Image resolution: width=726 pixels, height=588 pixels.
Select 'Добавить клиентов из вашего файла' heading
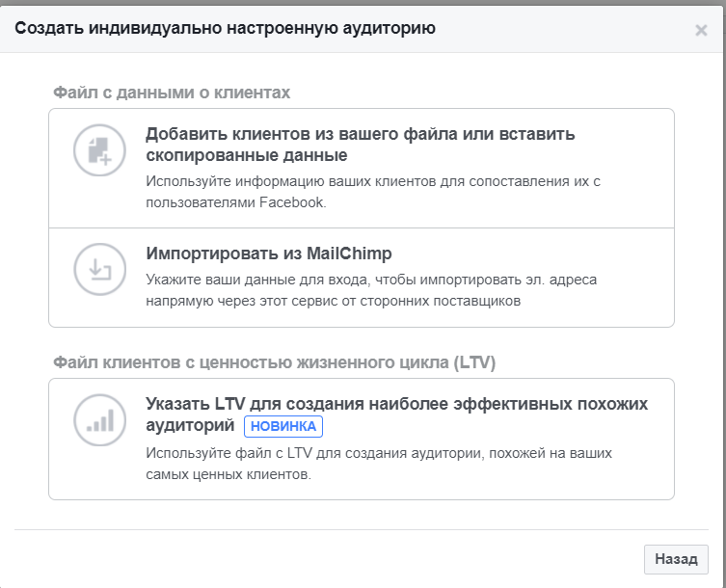click(x=360, y=134)
